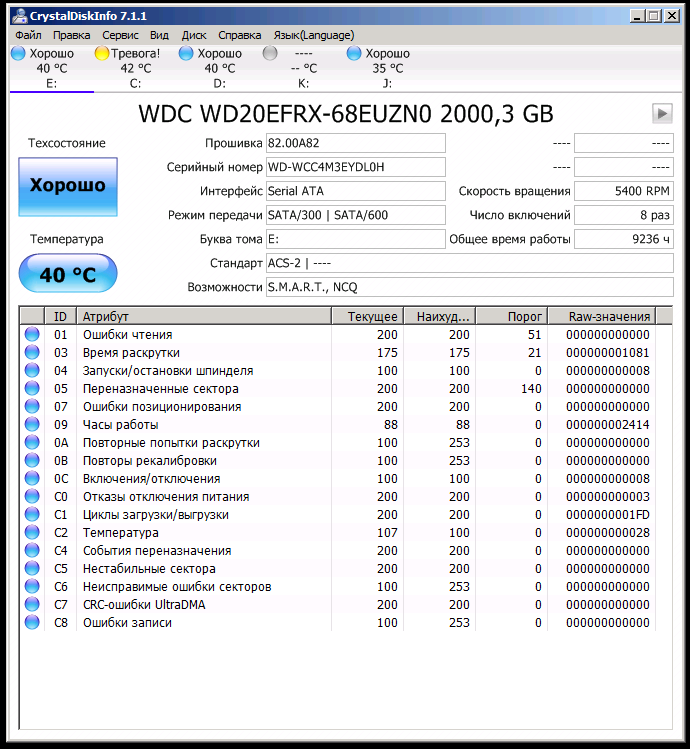Click status orb of Нестабильные сектора row
Image resolution: width=690 pixels, height=749 pixels.
point(32,568)
